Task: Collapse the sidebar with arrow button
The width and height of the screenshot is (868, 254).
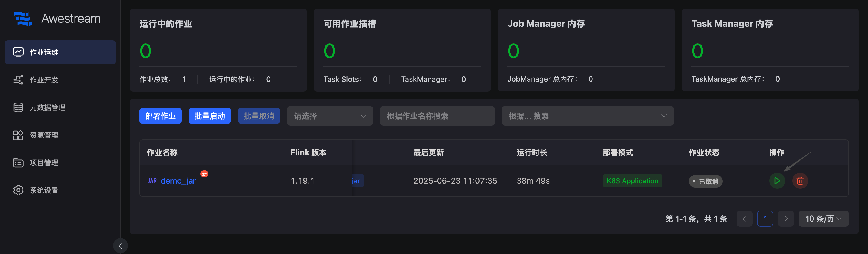Action: [120, 246]
